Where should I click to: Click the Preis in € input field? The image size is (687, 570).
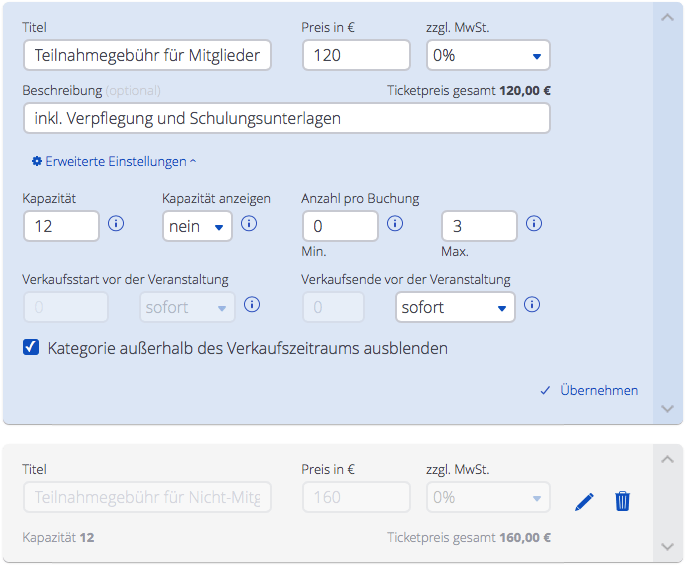tap(356, 55)
